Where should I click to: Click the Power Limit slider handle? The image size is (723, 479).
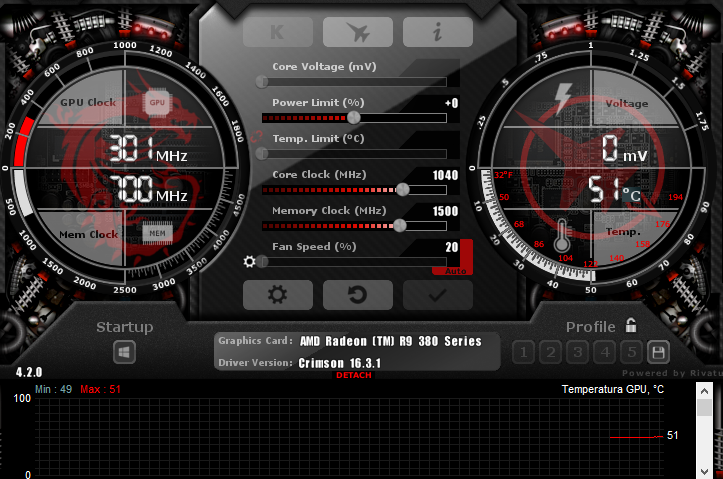(354, 118)
